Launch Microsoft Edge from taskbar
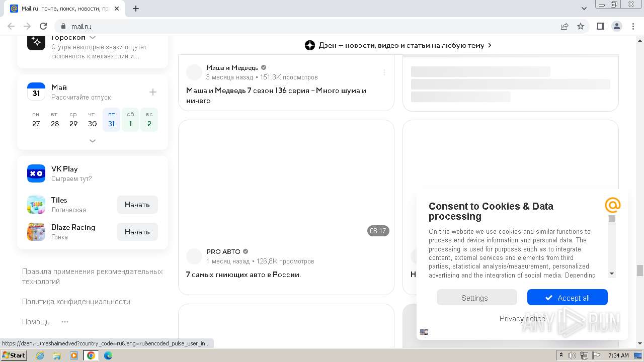644x362 pixels. [x=108, y=355]
